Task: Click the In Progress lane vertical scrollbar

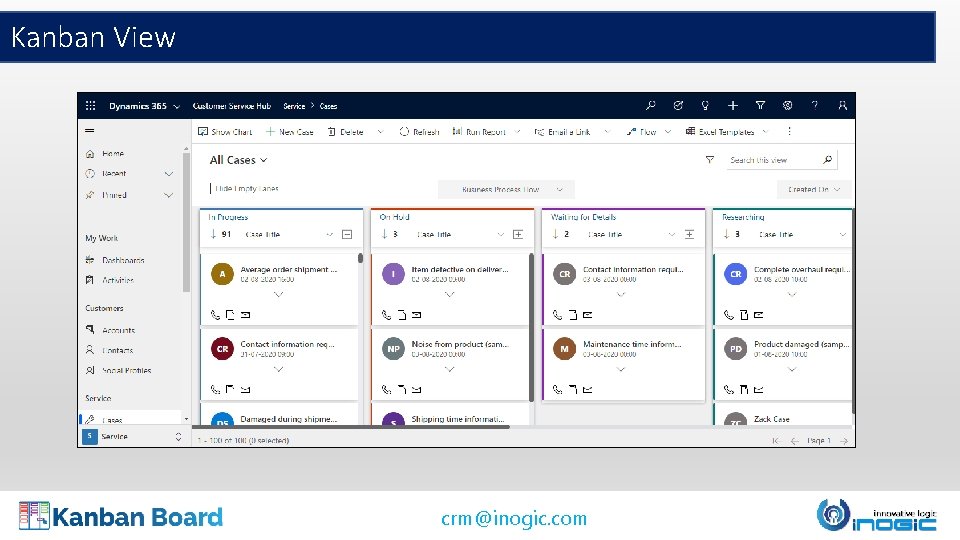Action: [x=361, y=258]
